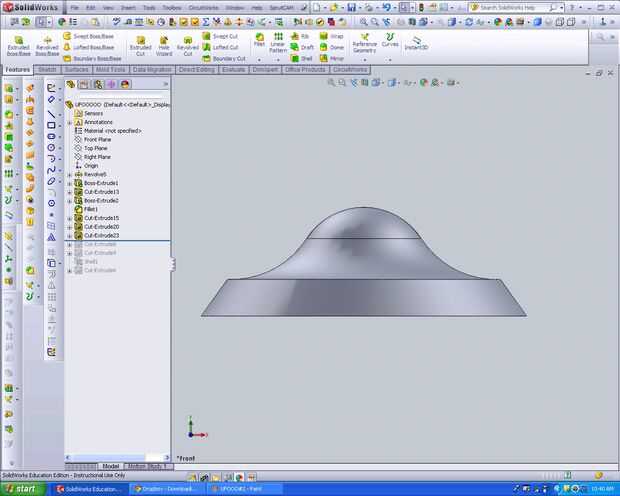This screenshot has height=496, width=620.
Task: Open the Curves tool
Action: pos(390,40)
